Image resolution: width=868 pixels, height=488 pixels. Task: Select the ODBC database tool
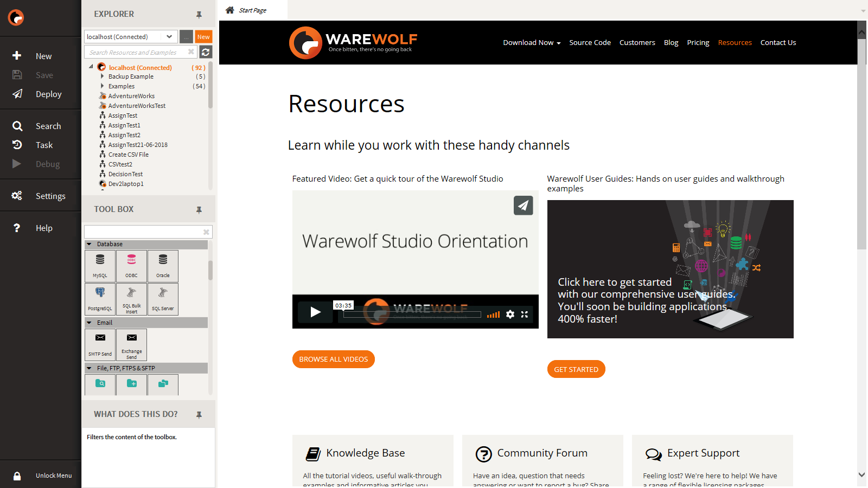click(x=132, y=265)
